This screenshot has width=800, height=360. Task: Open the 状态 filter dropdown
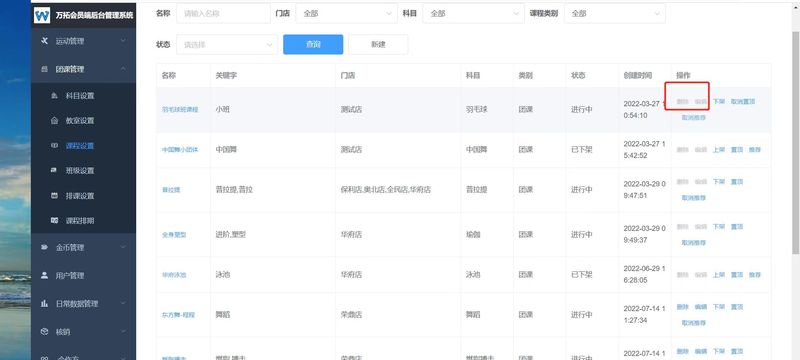pos(227,44)
